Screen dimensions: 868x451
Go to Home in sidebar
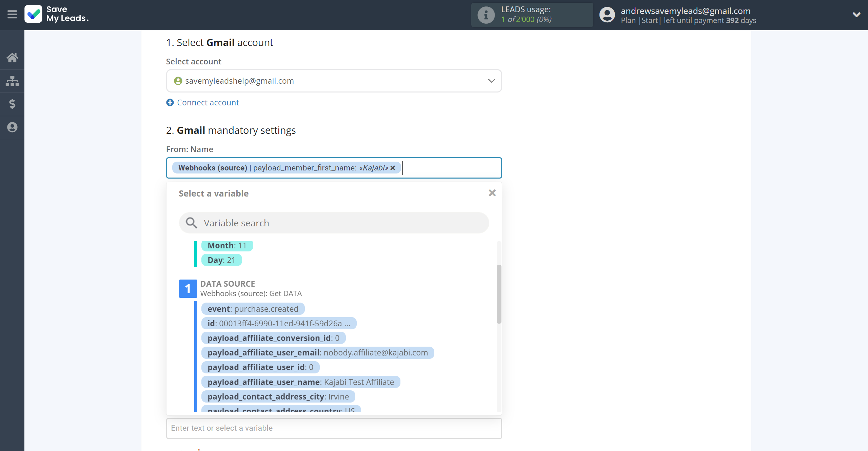12,58
